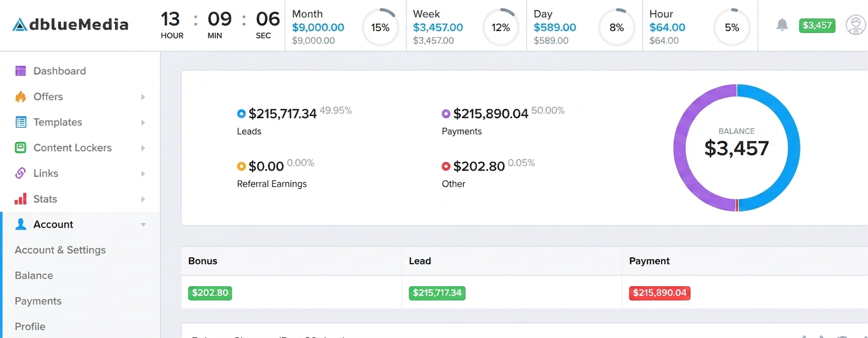Click the red Other legend dot
Viewport: 868px width, 338px height.
446,166
